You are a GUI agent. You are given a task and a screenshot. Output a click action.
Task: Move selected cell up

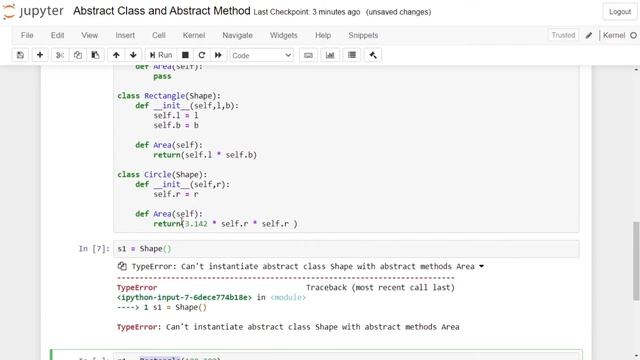[x=116, y=55]
